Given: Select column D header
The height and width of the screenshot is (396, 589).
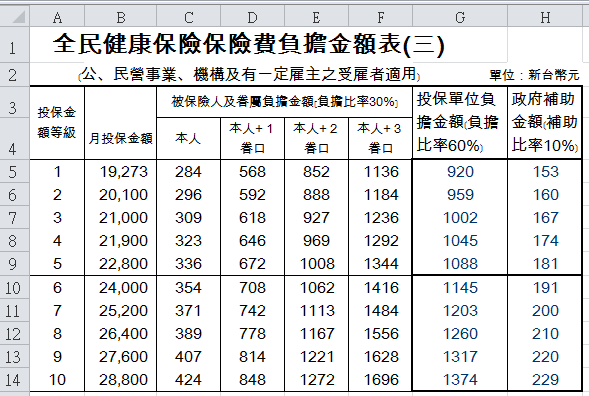Looking at the screenshot, I should tap(252, 17).
